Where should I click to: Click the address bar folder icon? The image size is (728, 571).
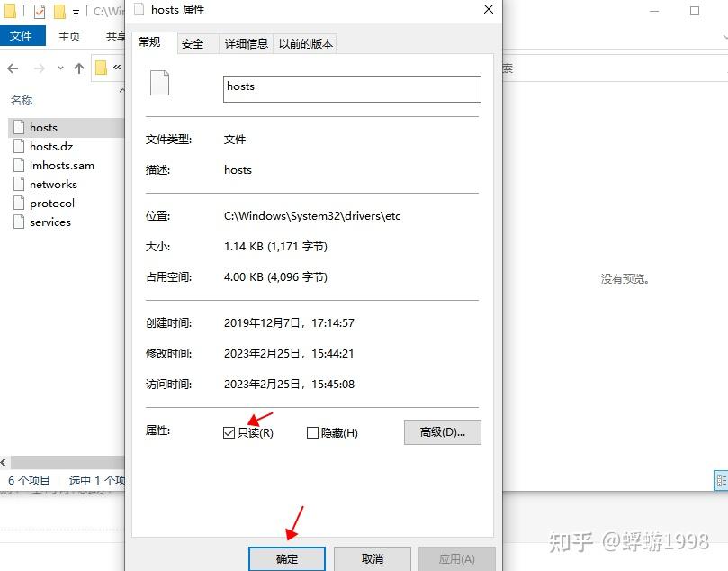(x=101, y=68)
